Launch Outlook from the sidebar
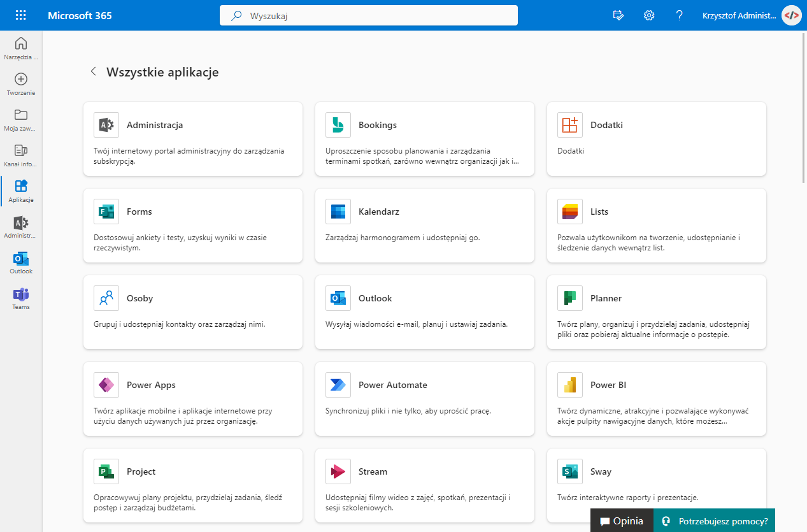The image size is (807, 532). tap(21, 262)
